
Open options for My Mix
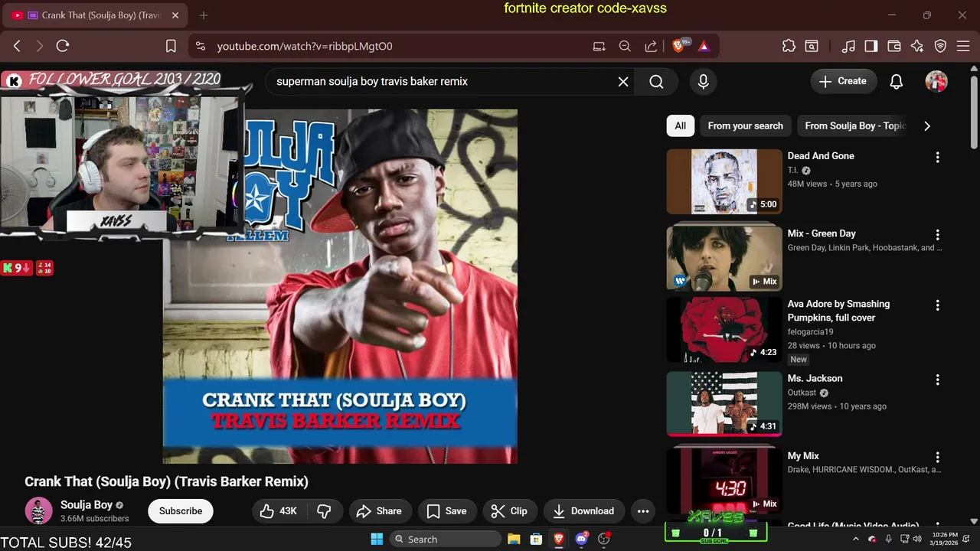[x=937, y=457]
